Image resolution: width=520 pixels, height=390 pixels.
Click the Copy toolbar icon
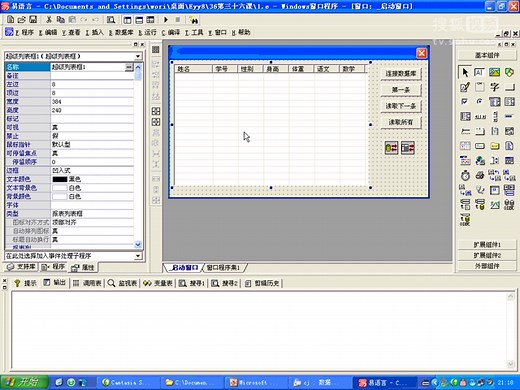pyautogui.click(x=60, y=20)
